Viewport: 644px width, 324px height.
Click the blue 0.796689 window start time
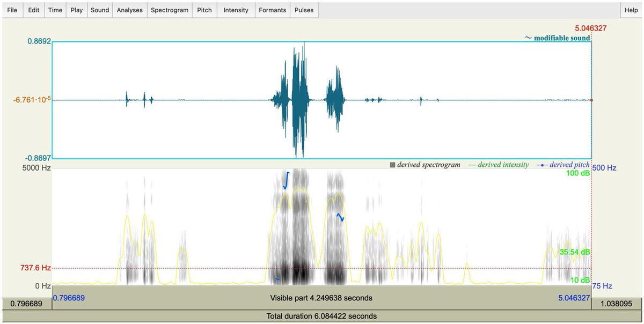[69, 297]
